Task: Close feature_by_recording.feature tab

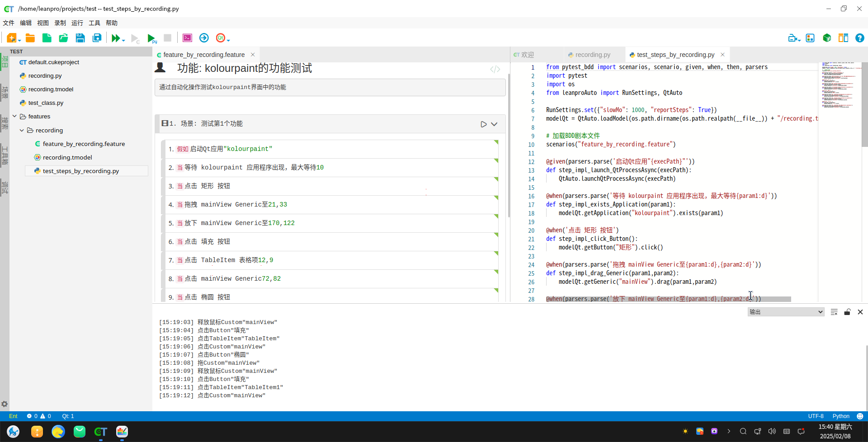Action: [253, 55]
